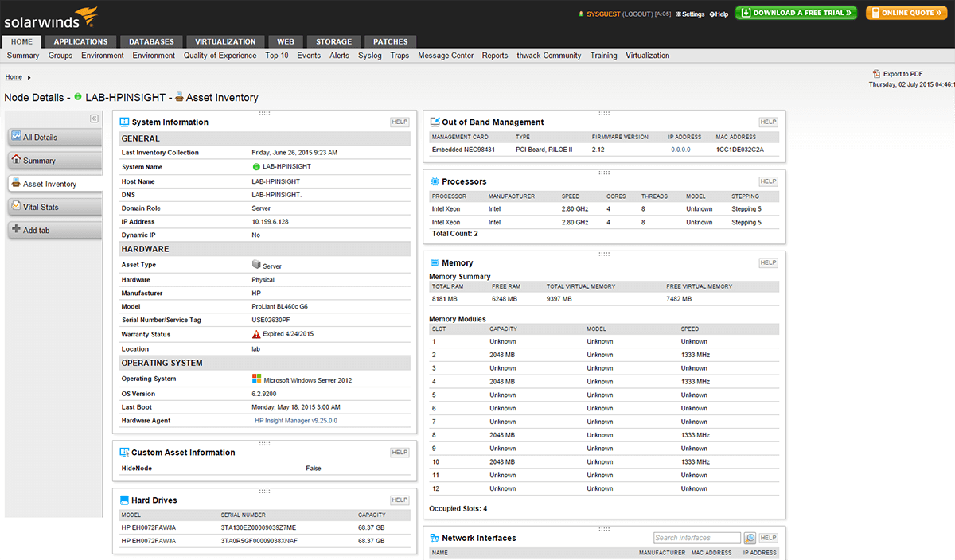Click the Hard Drives panel icon

click(x=124, y=500)
